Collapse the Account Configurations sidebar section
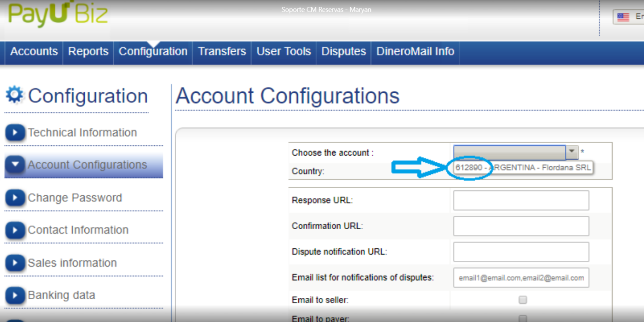This screenshot has width=644, height=322. (x=15, y=165)
